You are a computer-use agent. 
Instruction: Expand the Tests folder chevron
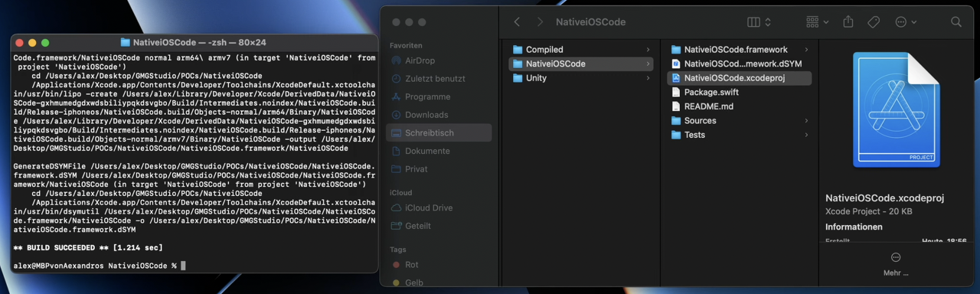click(806, 135)
